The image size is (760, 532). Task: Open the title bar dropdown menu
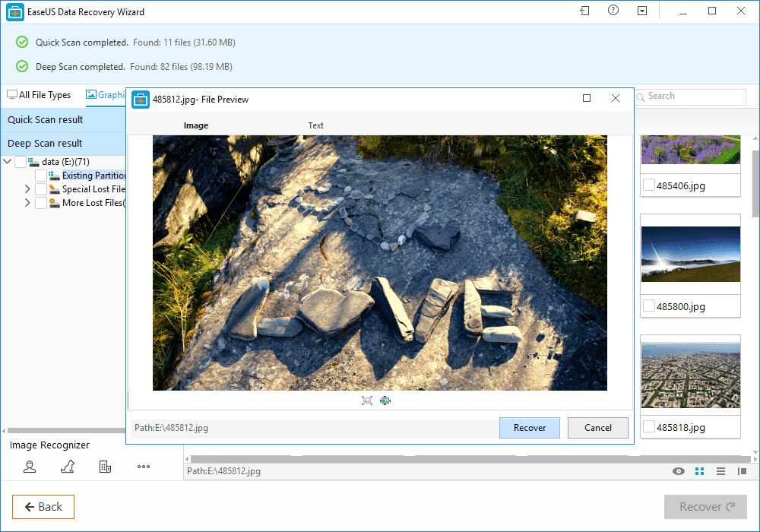642,11
